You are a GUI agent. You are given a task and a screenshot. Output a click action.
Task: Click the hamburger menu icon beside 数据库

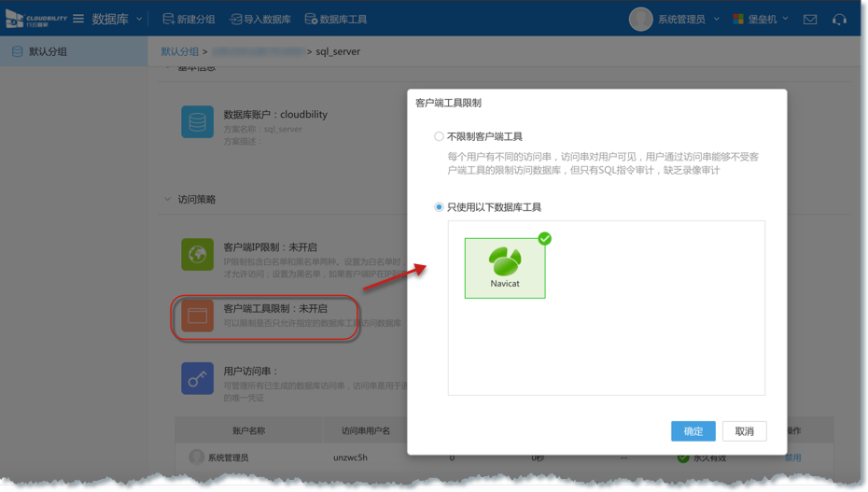coord(78,19)
